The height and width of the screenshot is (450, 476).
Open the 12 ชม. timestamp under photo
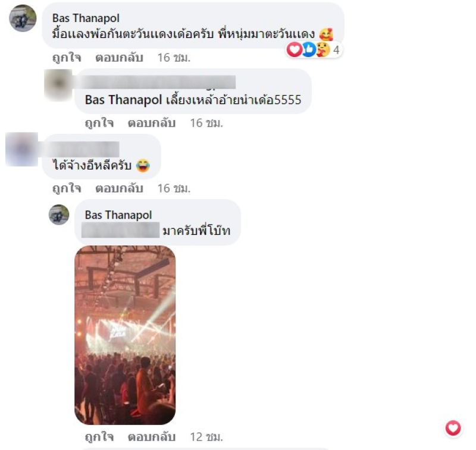[x=206, y=437]
